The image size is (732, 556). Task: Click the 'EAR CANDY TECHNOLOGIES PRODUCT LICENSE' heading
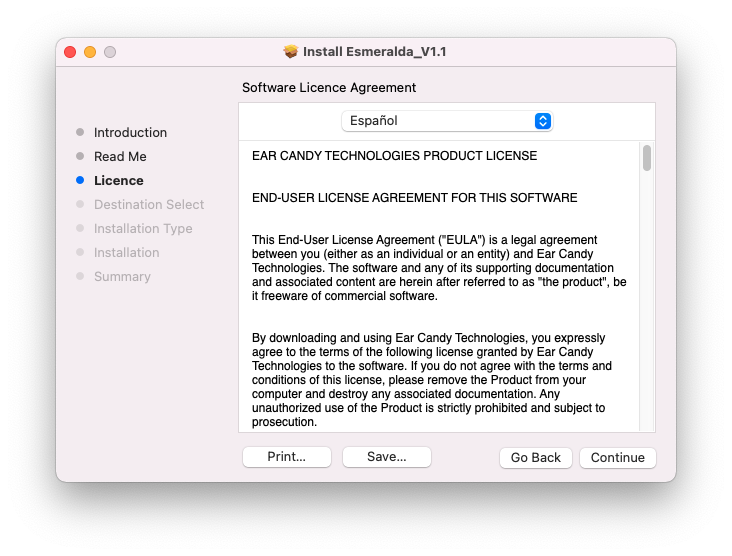coord(394,155)
